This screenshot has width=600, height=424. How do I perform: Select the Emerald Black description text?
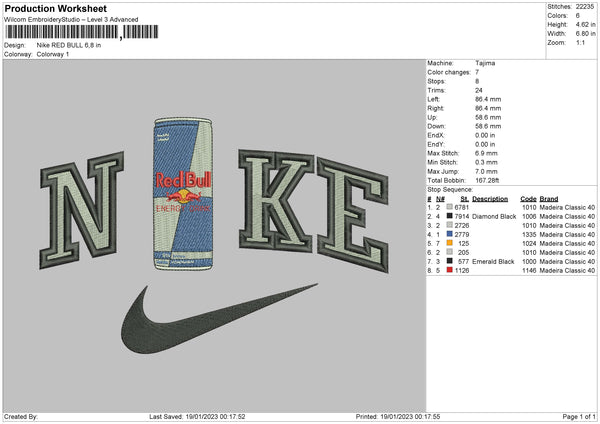(x=493, y=262)
